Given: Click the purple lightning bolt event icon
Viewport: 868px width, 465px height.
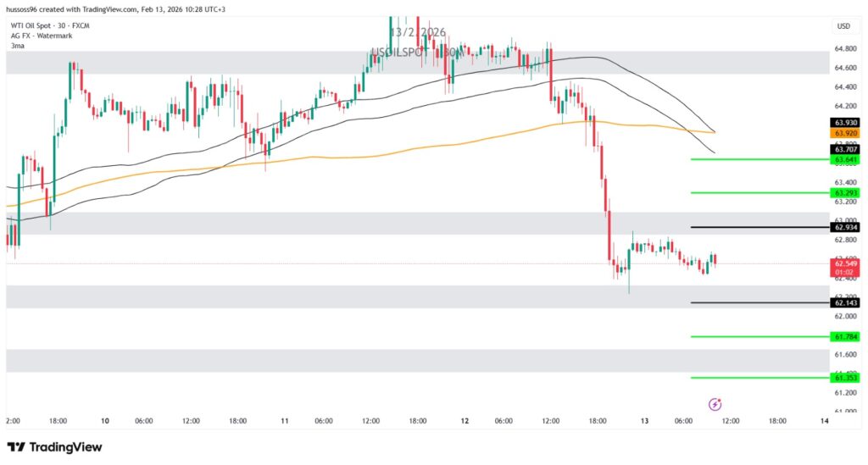Looking at the screenshot, I should point(715,404).
